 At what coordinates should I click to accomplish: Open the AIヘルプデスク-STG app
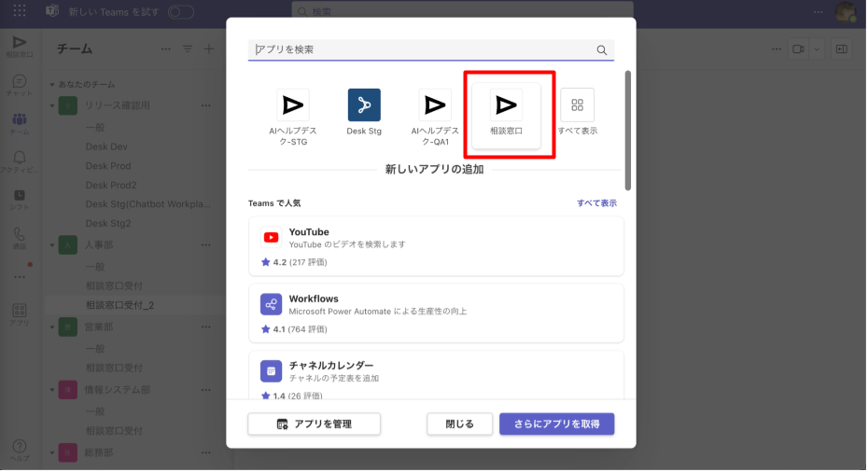pyautogui.click(x=293, y=117)
